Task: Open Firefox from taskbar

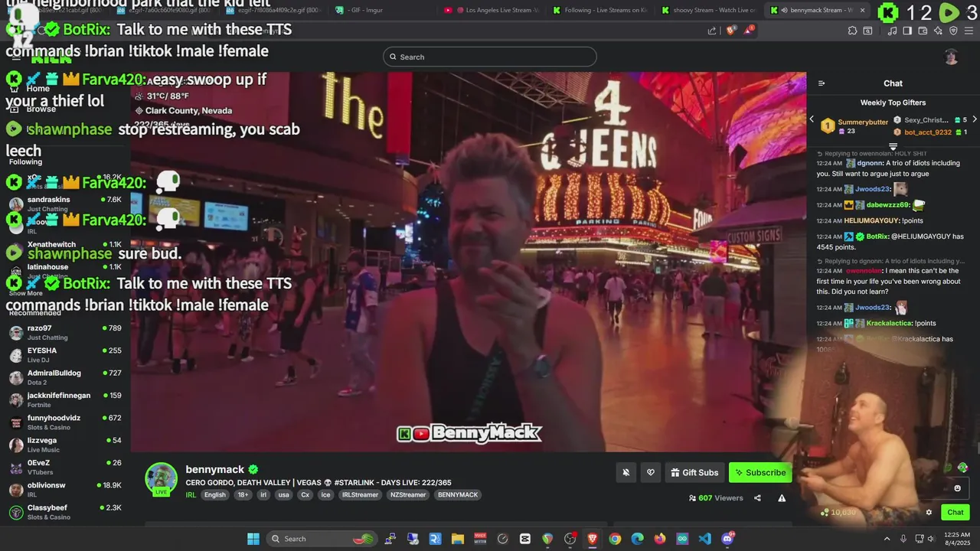Action: pos(659,539)
